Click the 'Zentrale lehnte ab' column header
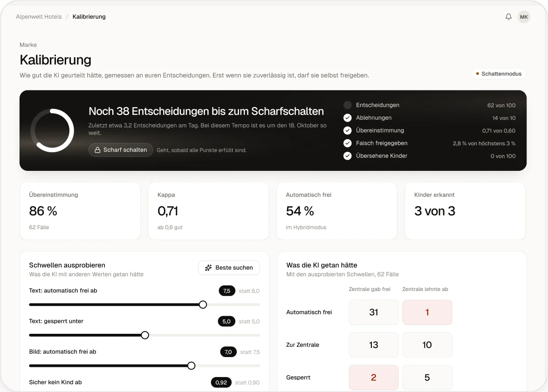This screenshot has height=392, width=548. 425,289
